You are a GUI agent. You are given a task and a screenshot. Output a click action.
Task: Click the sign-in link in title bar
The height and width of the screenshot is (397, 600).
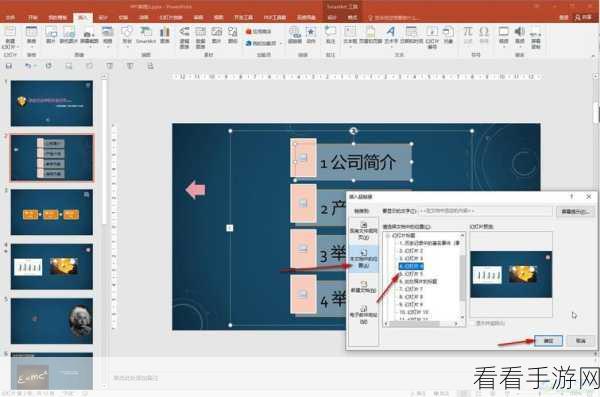(564, 17)
